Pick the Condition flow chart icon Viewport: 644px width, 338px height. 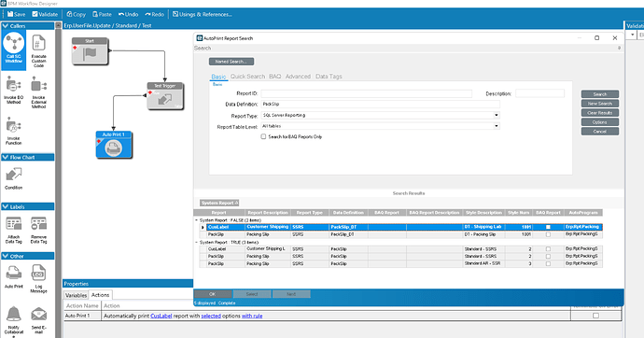click(14, 178)
